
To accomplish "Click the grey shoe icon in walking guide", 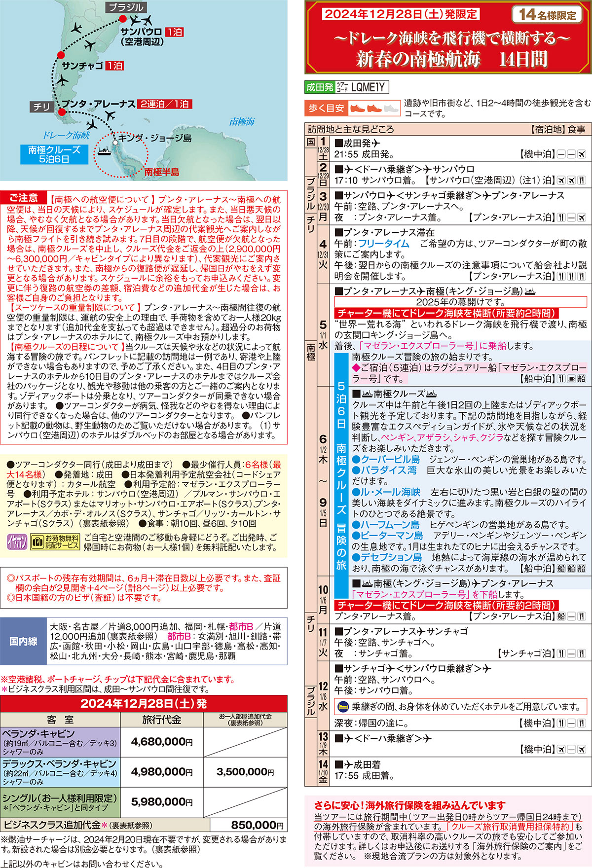I will click(x=391, y=108).
